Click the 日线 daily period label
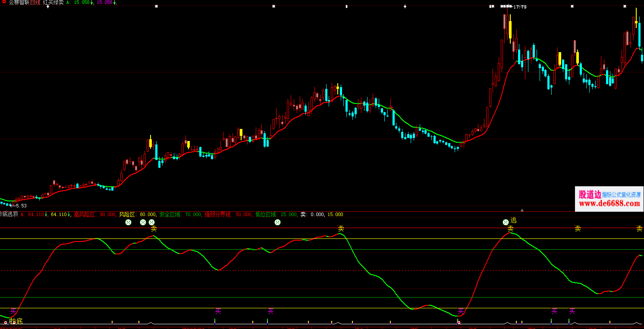Image resolution: width=644 pixels, height=329 pixels. pos(35,3)
